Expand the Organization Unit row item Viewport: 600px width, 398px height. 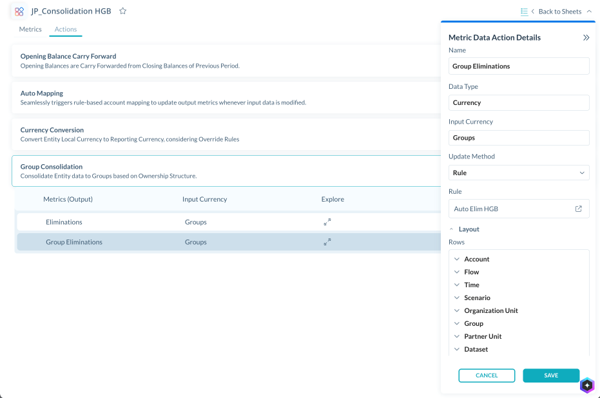coord(457,310)
